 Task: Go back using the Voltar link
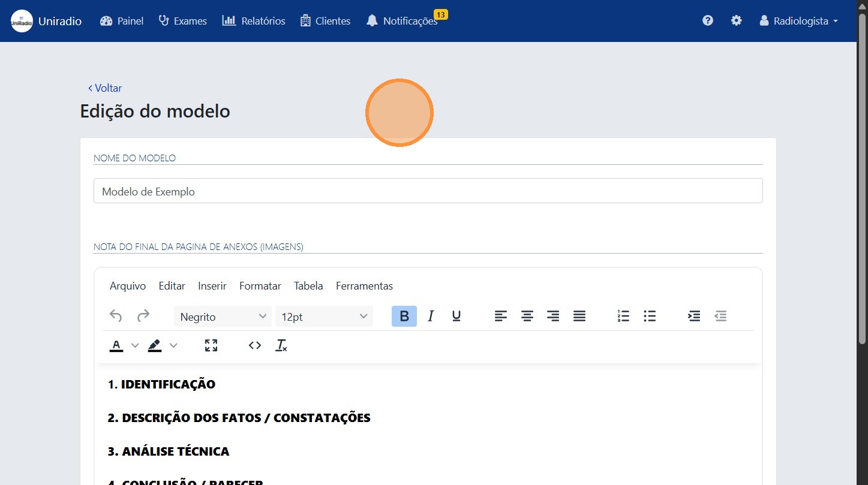(x=105, y=88)
